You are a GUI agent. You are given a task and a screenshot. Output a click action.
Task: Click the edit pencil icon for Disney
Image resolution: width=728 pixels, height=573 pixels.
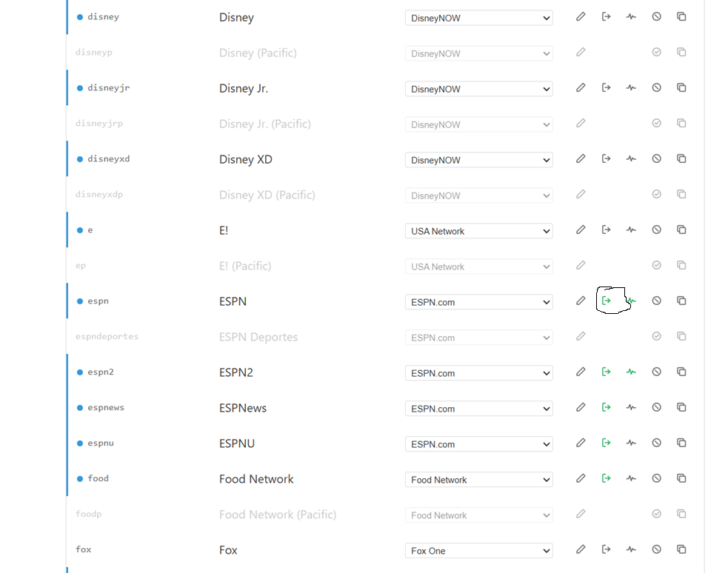tap(581, 17)
